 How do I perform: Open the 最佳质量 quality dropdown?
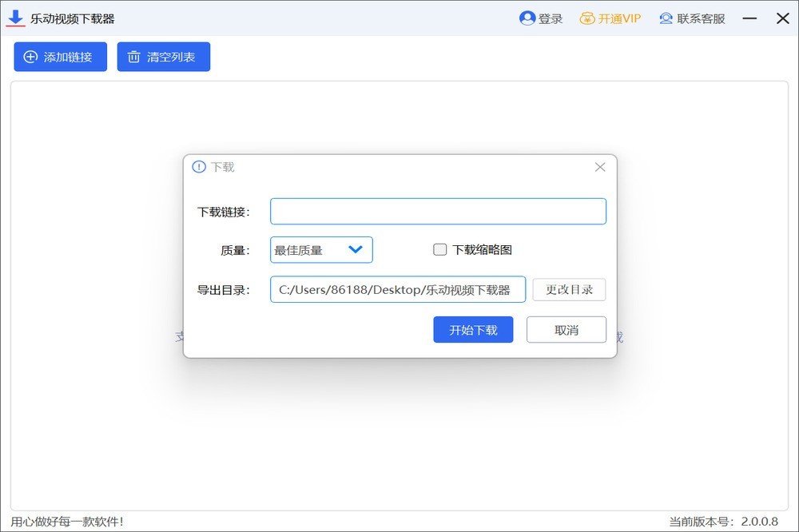click(320, 249)
